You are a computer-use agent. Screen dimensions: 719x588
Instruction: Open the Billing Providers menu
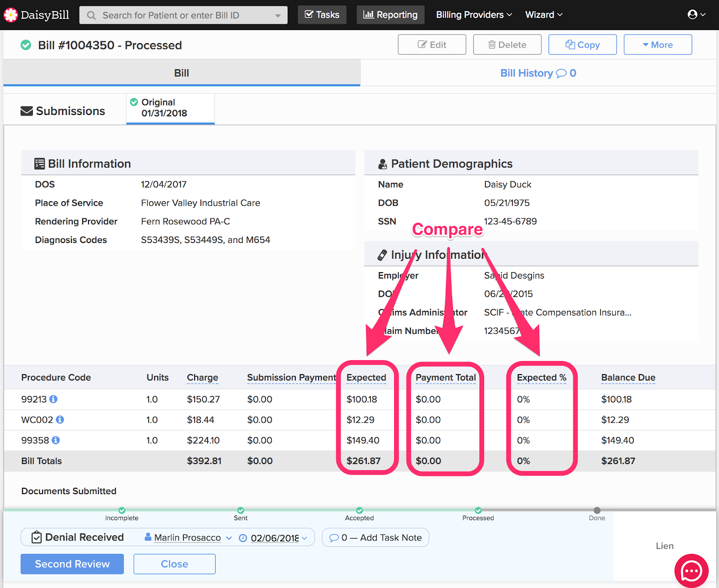point(474,15)
